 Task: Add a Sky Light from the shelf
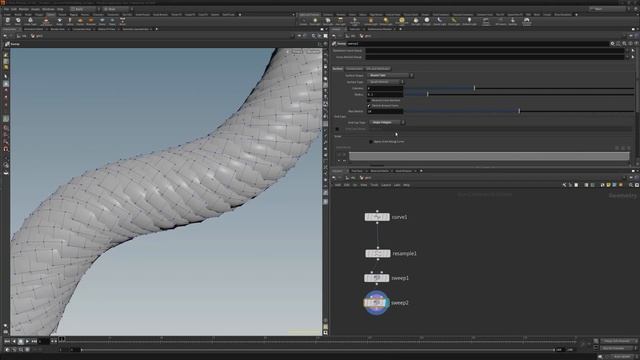416,21
